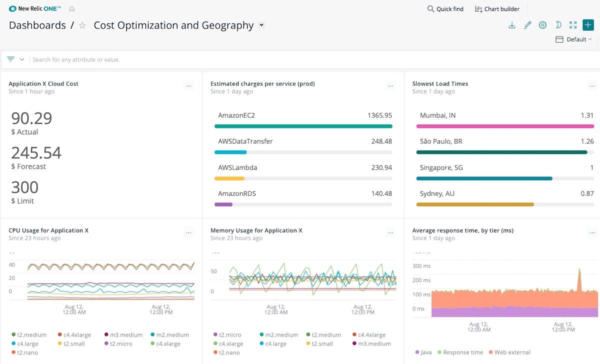Viewport: 600px width, 364px height.
Task: Click the AWSDataTransfer blue bar
Action: pyautogui.click(x=230, y=152)
